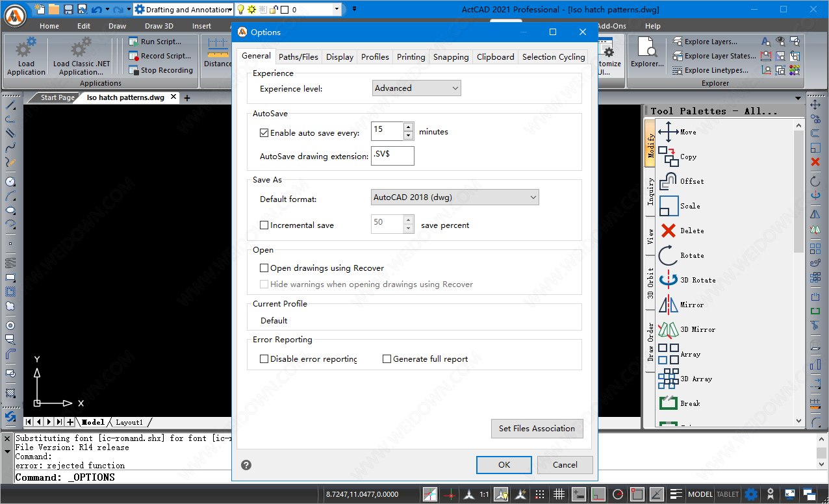Screen dimensions: 829x504
Task: Expand quick access toolbar customize arrow
Action: click(354, 9)
